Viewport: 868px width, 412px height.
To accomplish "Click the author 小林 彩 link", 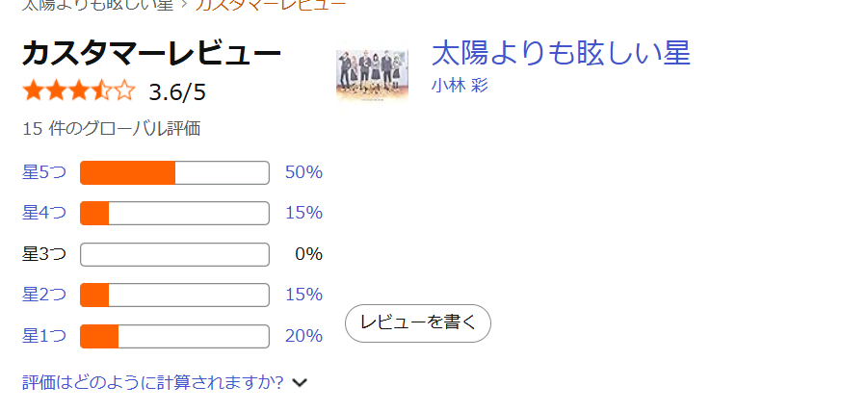I will pyautogui.click(x=460, y=85).
